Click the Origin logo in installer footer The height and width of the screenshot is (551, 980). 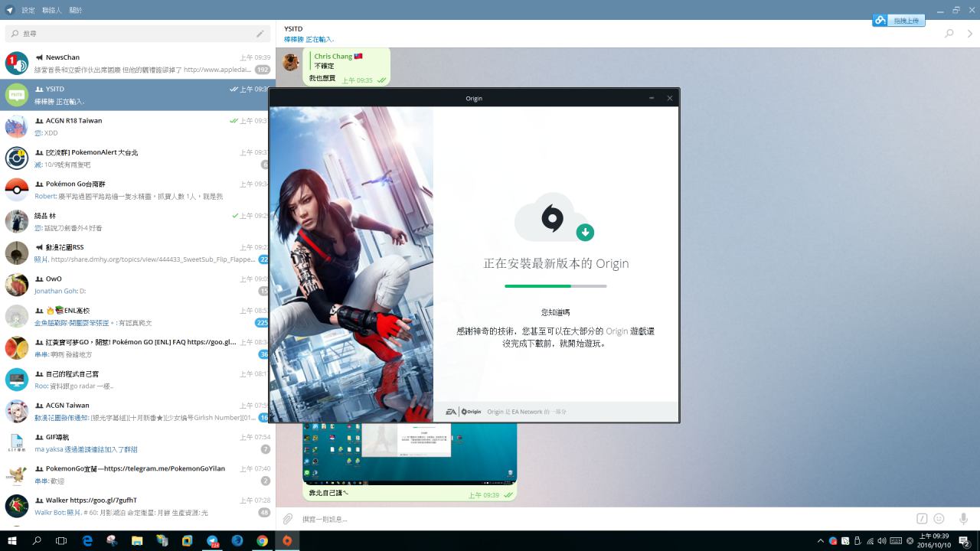click(x=472, y=412)
